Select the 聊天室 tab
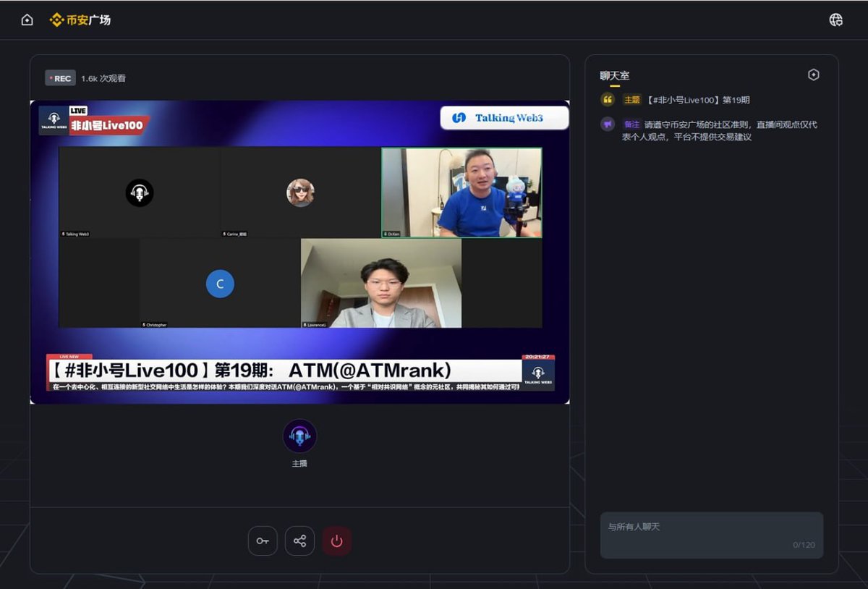 pyautogui.click(x=615, y=75)
